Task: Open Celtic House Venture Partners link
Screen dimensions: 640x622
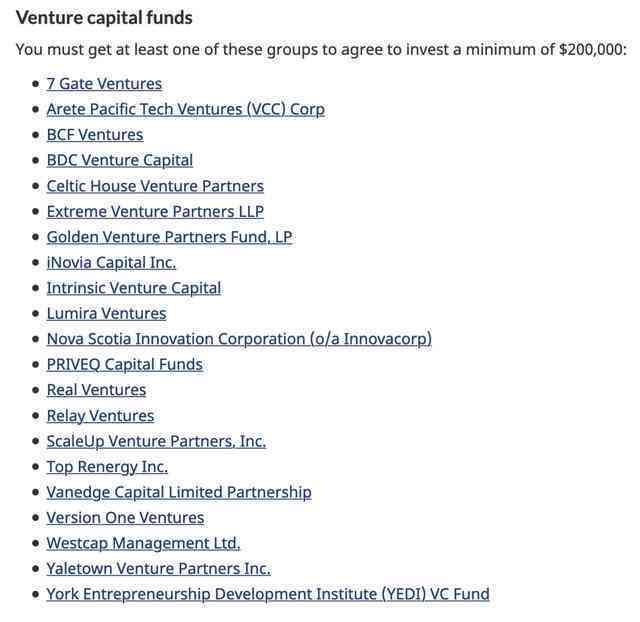Action: pyautogui.click(x=155, y=186)
